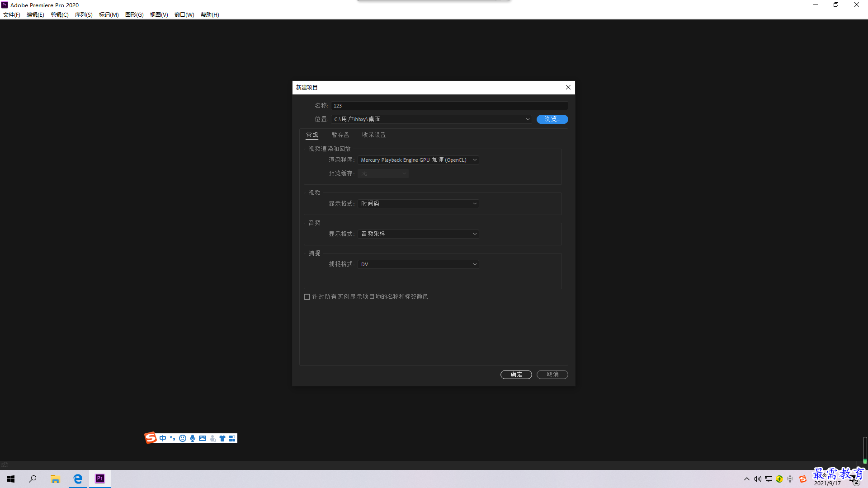This screenshot has height=488, width=868.
Task: Click the green 360 security tray icon
Action: pyautogui.click(x=779, y=479)
